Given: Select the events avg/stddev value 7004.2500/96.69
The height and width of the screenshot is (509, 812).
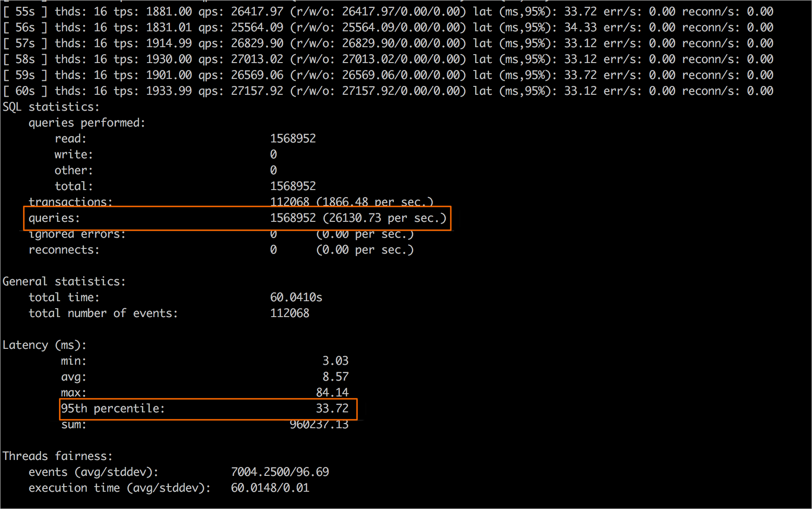Looking at the screenshot, I should (280, 472).
